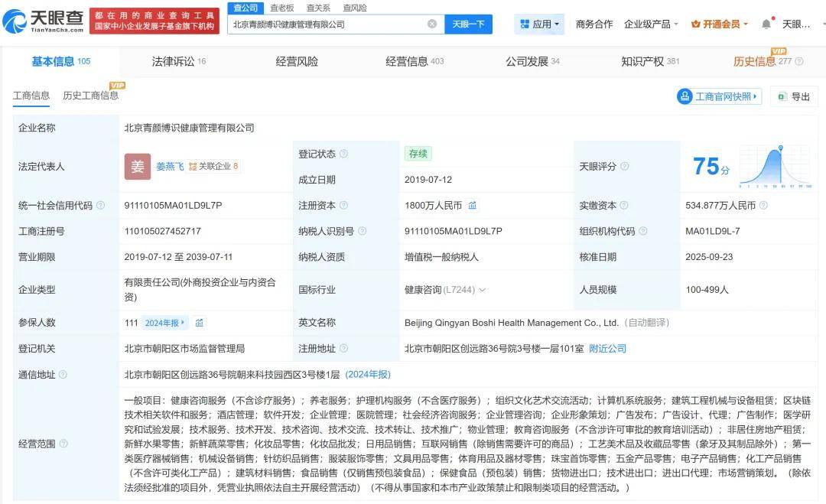Click the 工商官网快照 button

tap(719, 96)
